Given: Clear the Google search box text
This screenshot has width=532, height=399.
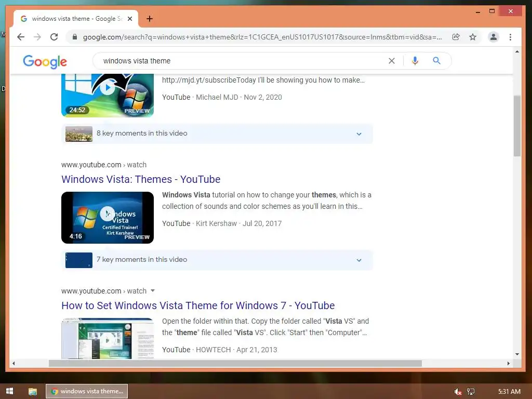Looking at the screenshot, I should 392,61.
